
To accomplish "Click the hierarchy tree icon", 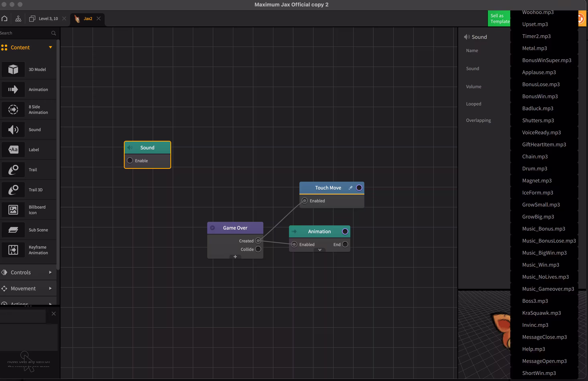I will pyautogui.click(x=18, y=18).
